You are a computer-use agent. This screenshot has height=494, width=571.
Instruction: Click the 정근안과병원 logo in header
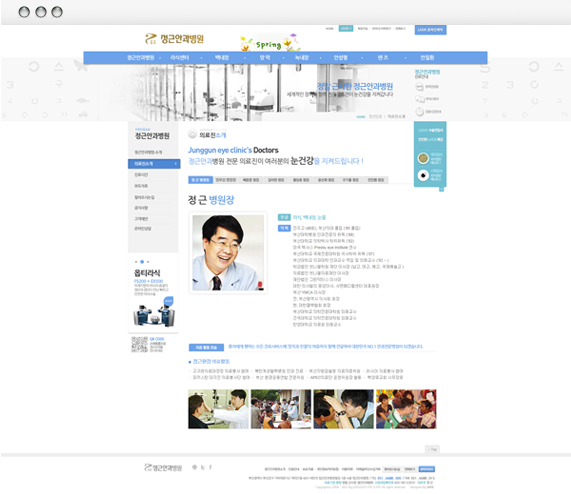pyautogui.click(x=174, y=39)
